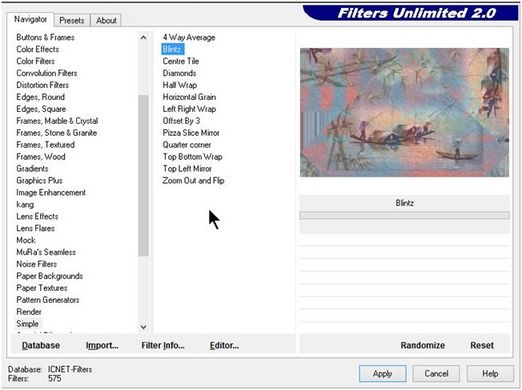Reset the filter settings

click(x=482, y=345)
